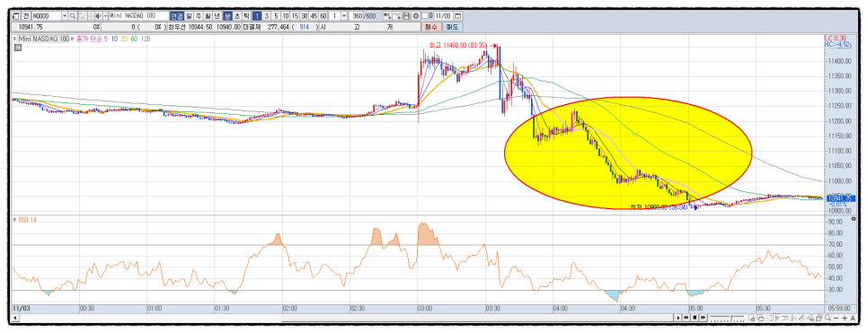Viewport: 868px width, 333px height.
Task: Open the calendar icon beside 11/03 date
Action: [456, 15]
